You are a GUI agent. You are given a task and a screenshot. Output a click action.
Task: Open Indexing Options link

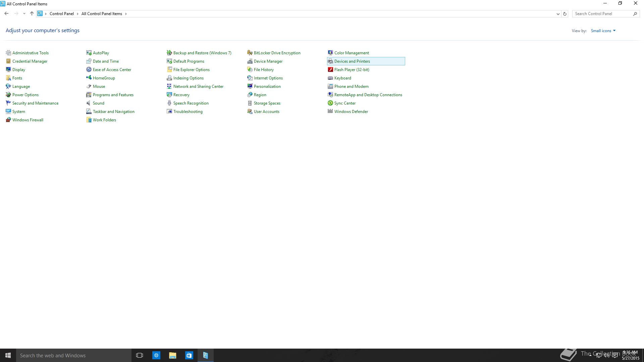pos(189,78)
